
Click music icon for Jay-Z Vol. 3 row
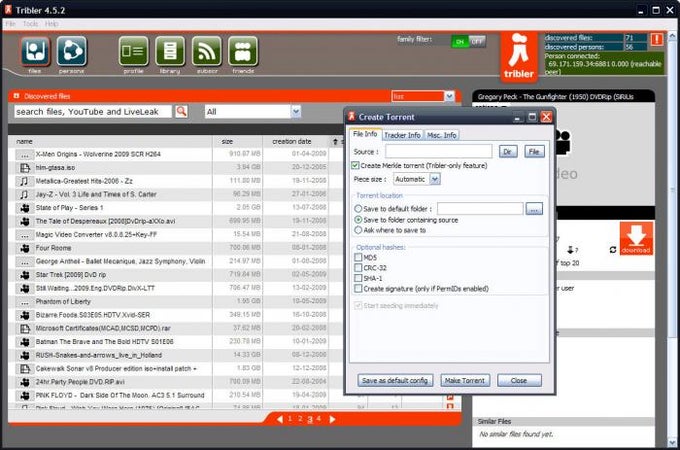25,195
